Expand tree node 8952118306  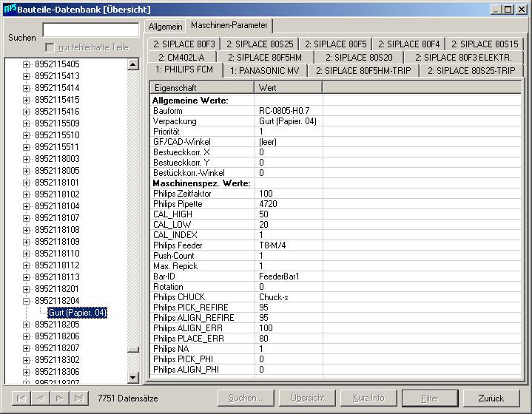(x=26, y=372)
